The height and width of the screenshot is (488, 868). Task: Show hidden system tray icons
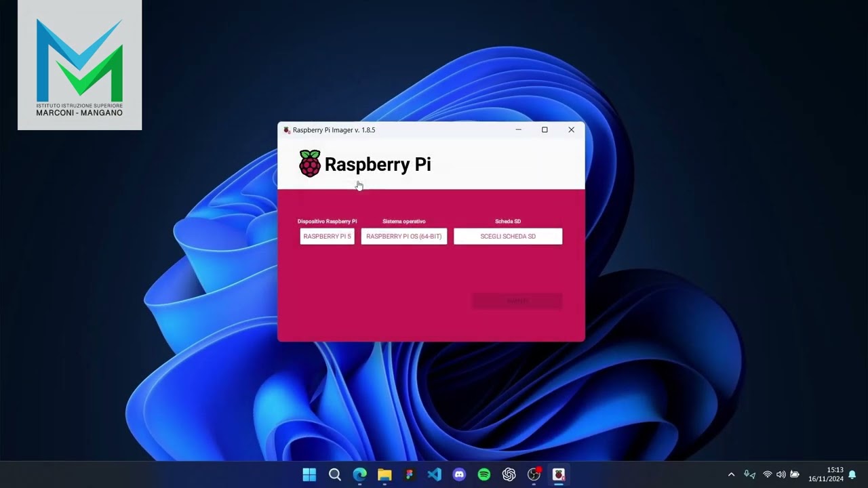[731, 474]
